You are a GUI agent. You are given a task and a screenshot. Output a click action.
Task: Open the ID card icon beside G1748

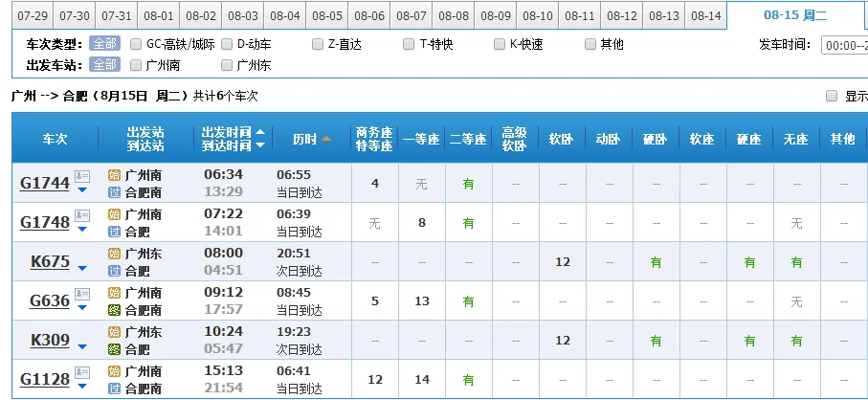[82, 215]
